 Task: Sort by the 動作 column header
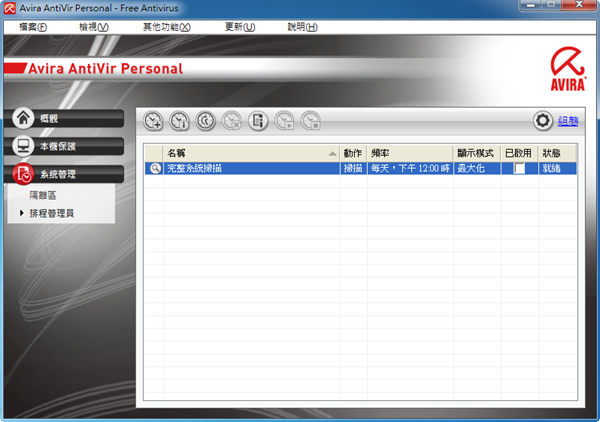(353, 153)
